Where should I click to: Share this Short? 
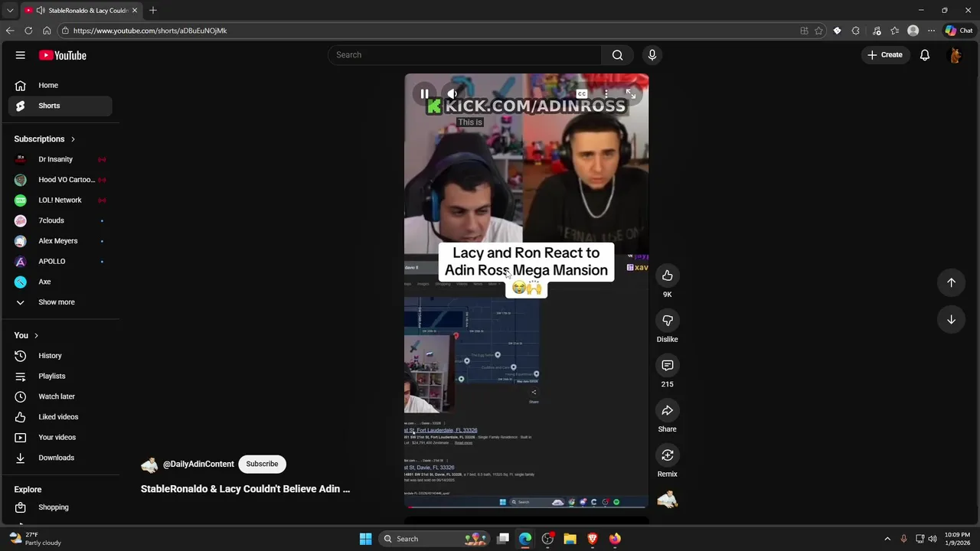click(668, 411)
